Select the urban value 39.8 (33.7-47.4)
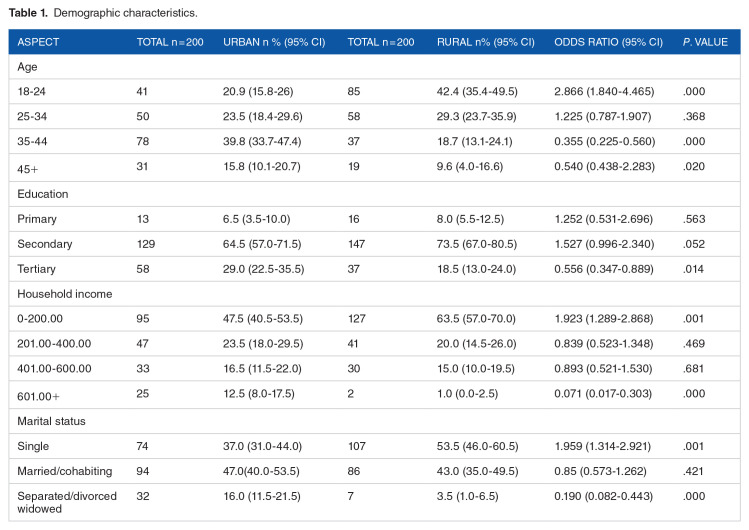Viewport: 749px width, 530px height. 264,142
